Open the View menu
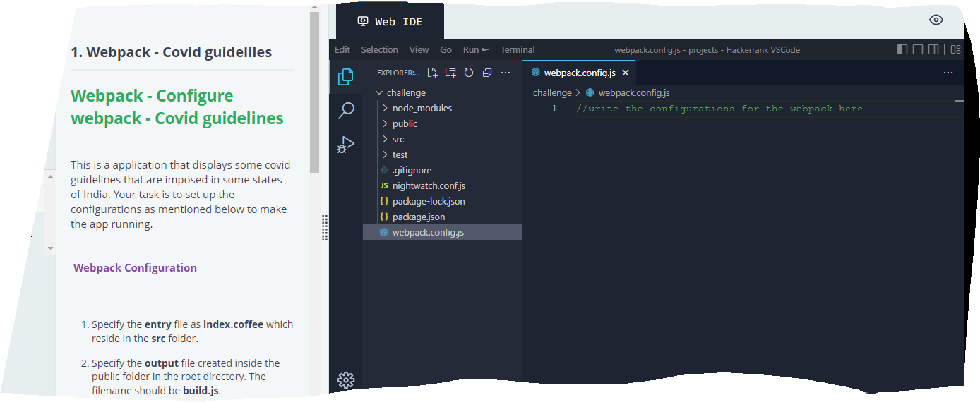The width and height of the screenshot is (980, 402). tap(419, 49)
